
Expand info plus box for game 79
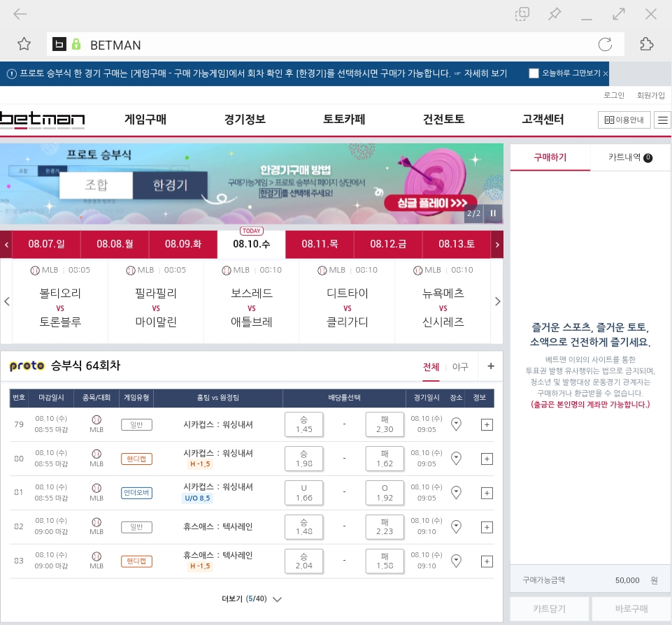(487, 424)
